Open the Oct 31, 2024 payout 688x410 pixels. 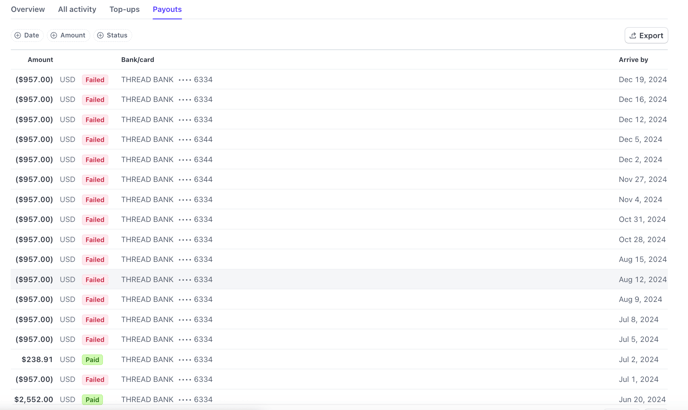(339, 219)
